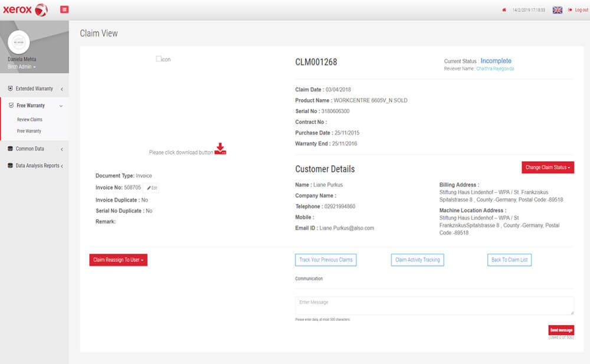Open the Common Data menu
Viewport: 590px width, 364px height.
(29, 149)
